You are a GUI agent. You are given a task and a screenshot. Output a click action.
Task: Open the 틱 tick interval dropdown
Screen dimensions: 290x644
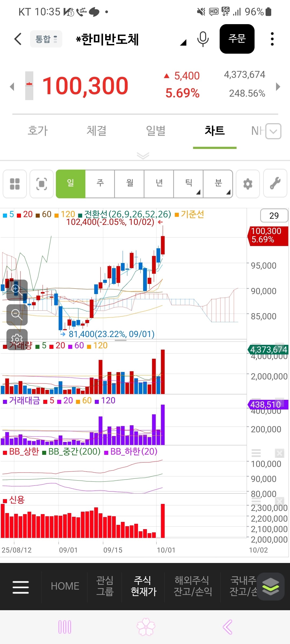point(189,184)
